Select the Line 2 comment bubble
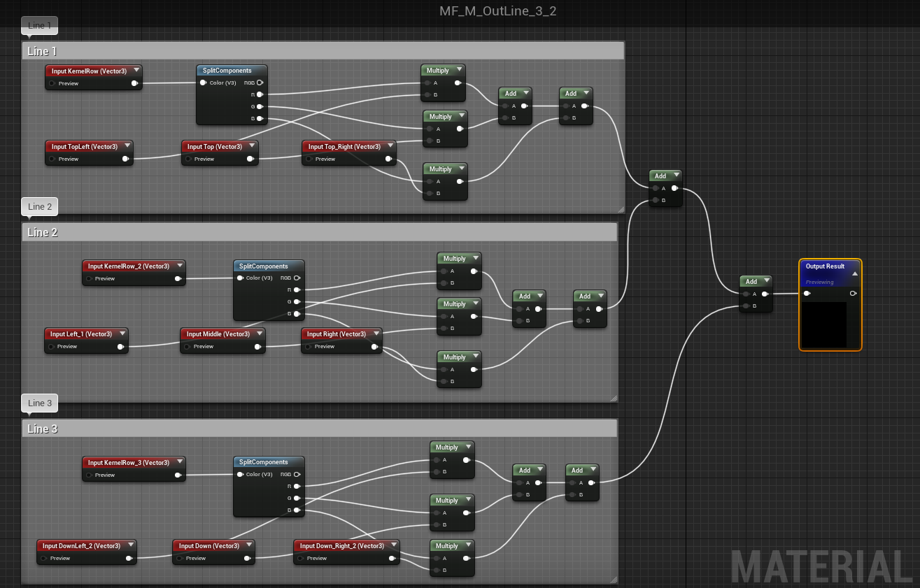 [x=39, y=206]
